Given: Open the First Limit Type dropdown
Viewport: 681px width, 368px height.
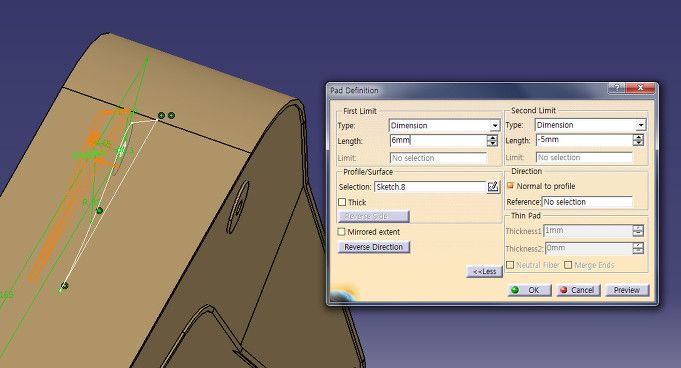Looking at the screenshot, I should [x=495, y=126].
